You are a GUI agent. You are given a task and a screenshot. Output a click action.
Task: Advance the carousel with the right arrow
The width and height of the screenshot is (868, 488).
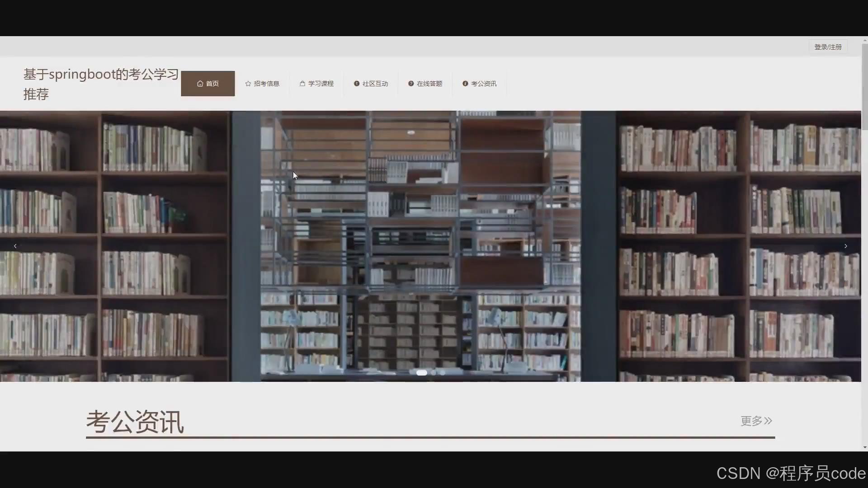tap(845, 246)
